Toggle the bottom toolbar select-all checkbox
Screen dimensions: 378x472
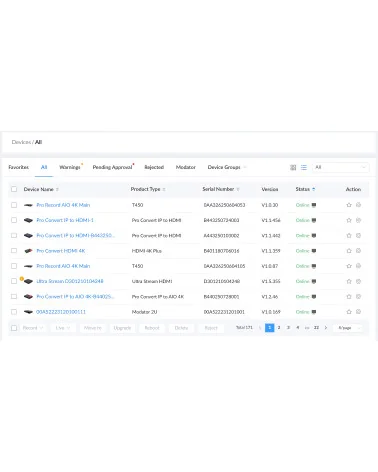coord(14,328)
